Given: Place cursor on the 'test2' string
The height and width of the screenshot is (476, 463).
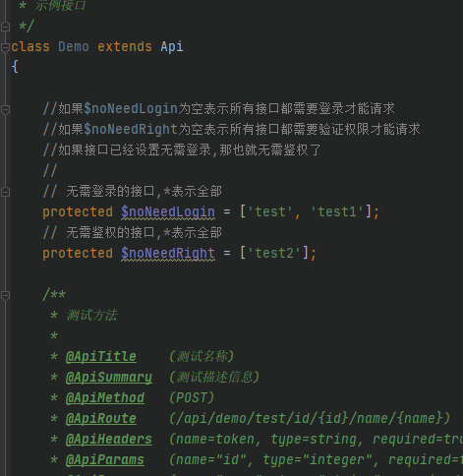Looking at the screenshot, I should (274, 254).
